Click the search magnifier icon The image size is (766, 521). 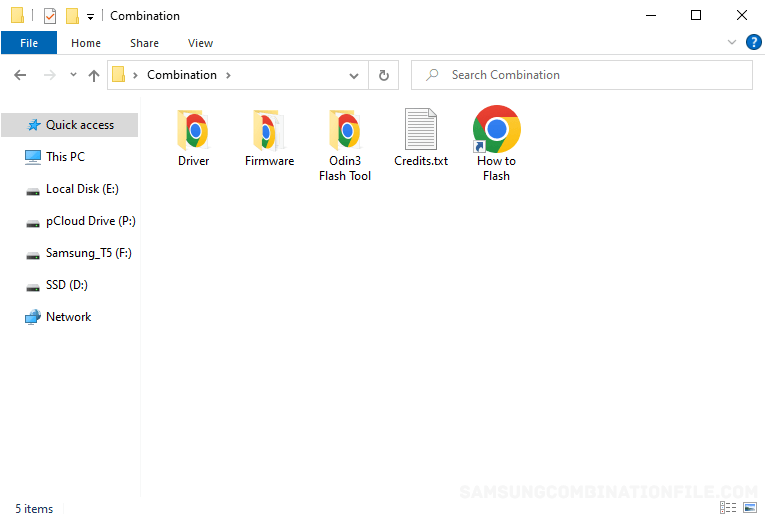pos(432,75)
